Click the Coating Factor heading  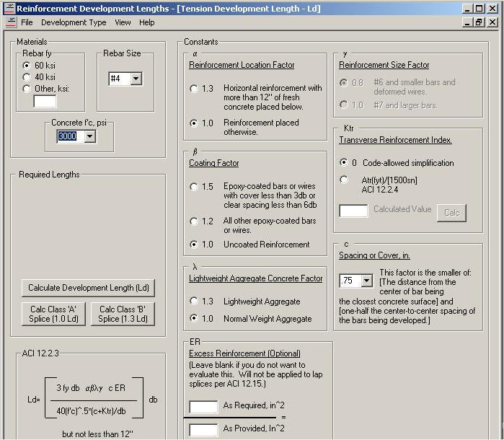[x=214, y=163]
